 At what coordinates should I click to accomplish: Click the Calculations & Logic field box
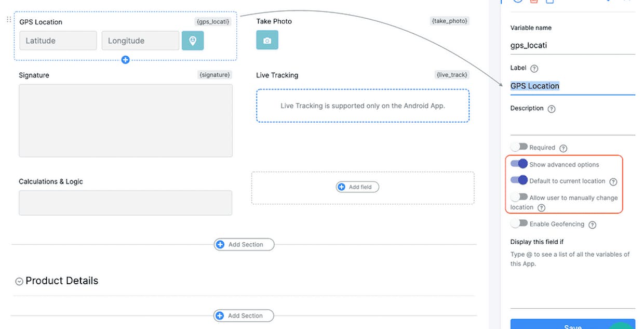(x=125, y=203)
